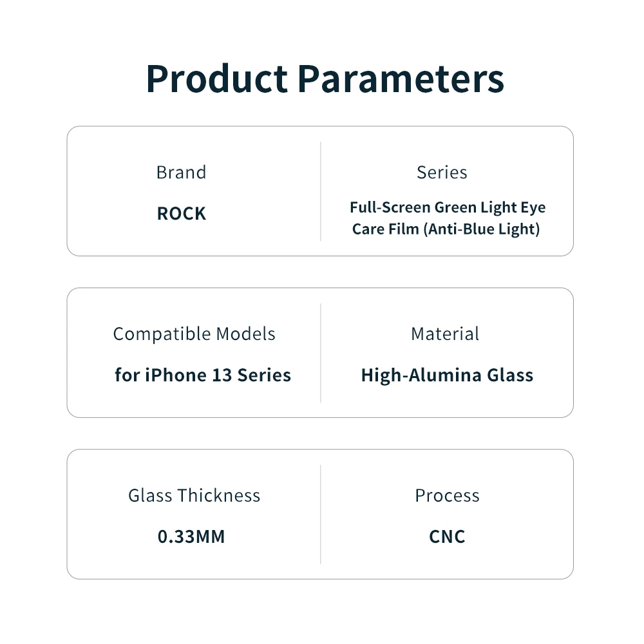Click the word "Parameters" in the title
Screen dimensions: 644x644
click(401, 79)
